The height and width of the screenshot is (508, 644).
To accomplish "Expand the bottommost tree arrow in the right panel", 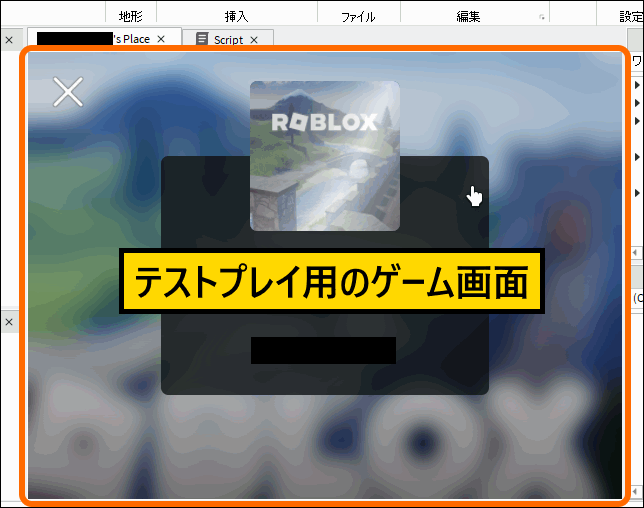I will tap(637, 193).
